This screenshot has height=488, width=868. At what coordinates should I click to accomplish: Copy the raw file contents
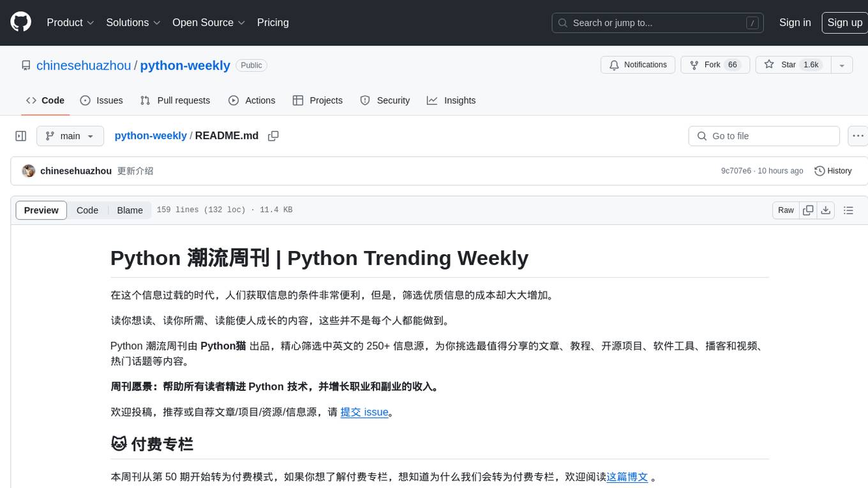808,210
